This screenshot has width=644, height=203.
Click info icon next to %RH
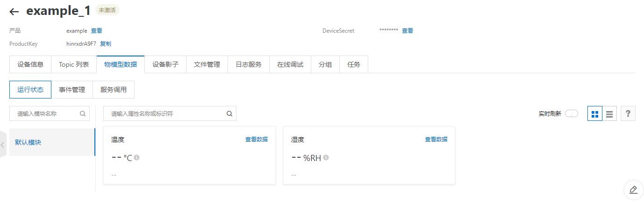coord(326,158)
